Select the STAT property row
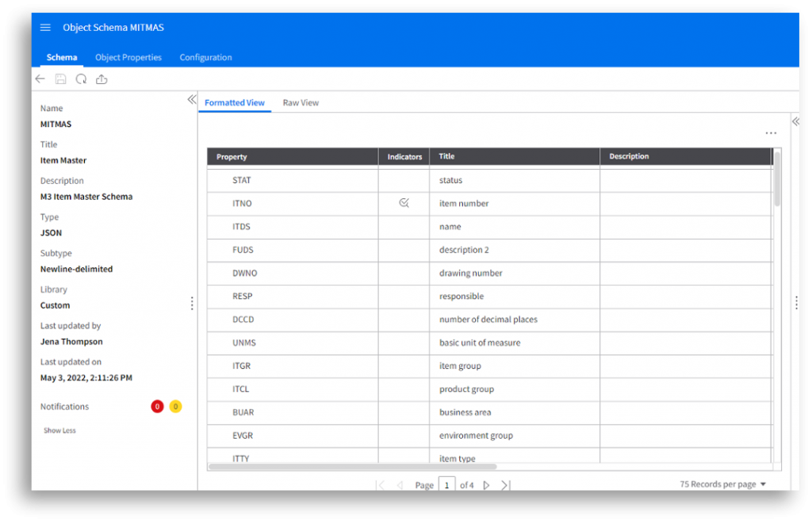 [490, 180]
